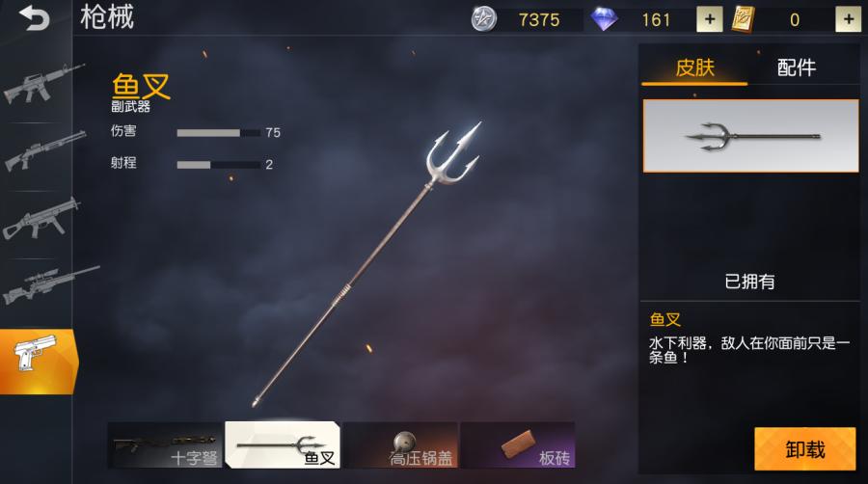Switch to the 皮肤 tab
Viewport: 868px width, 484px height.
tap(694, 67)
